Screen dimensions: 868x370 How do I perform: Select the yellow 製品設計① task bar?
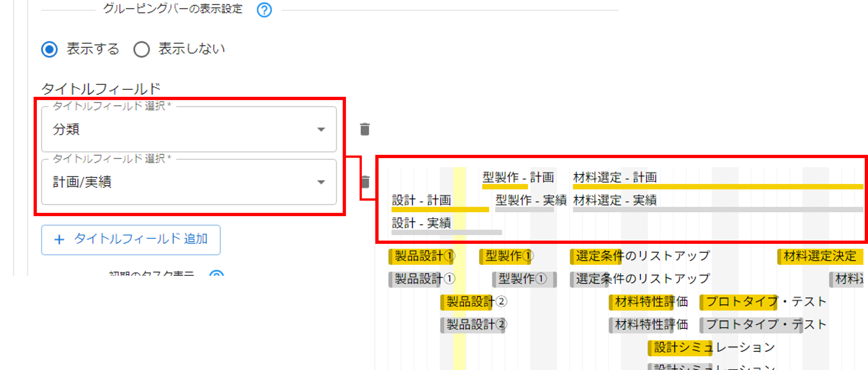(421, 257)
